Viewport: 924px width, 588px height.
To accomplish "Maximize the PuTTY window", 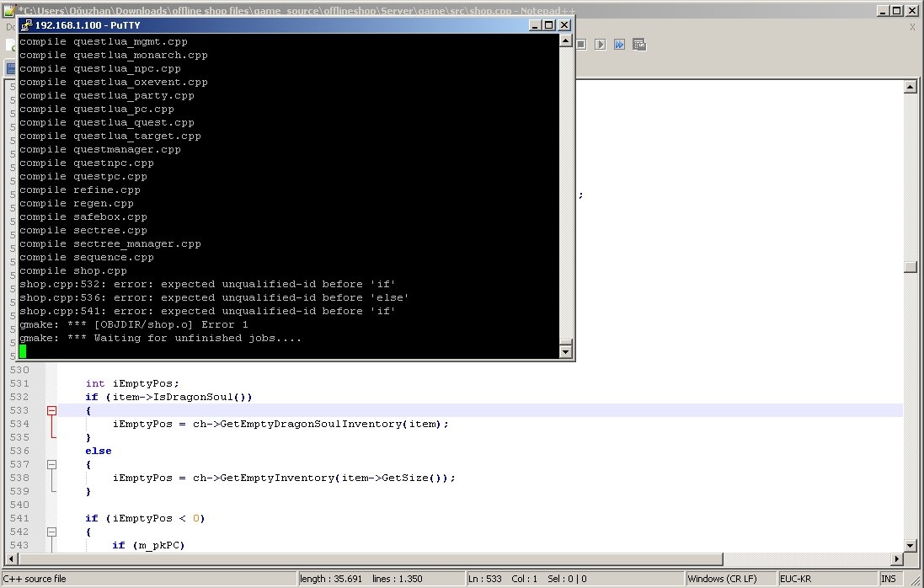I will (x=548, y=24).
